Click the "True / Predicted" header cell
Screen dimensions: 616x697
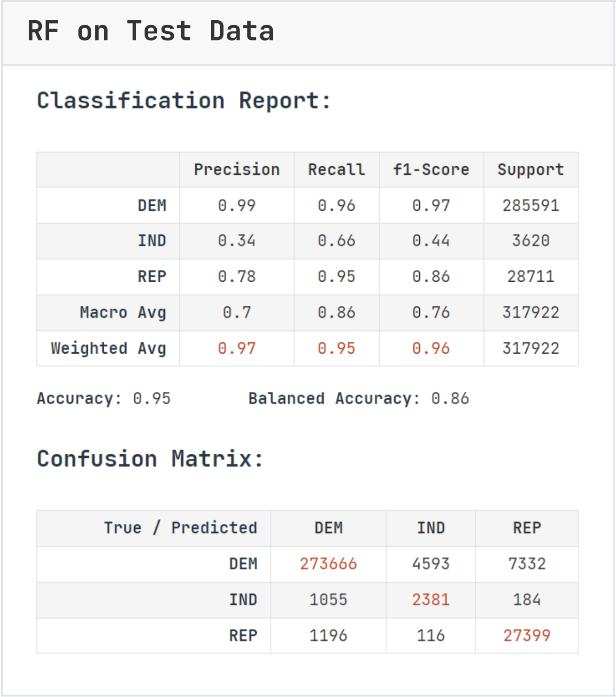click(x=180, y=528)
